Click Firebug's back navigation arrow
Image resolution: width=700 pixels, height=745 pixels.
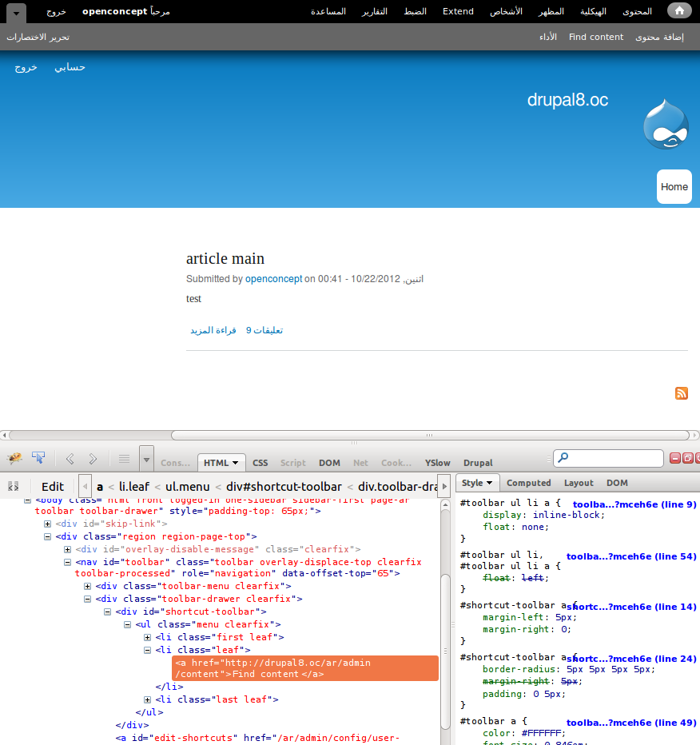(x=70, y=458)
